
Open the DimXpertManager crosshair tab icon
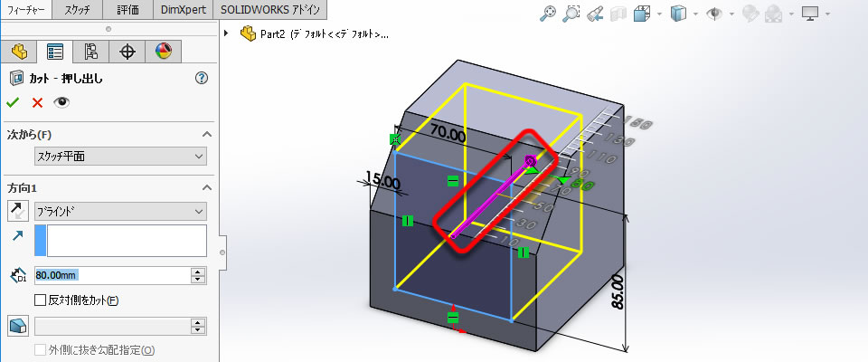coord(127,52)
